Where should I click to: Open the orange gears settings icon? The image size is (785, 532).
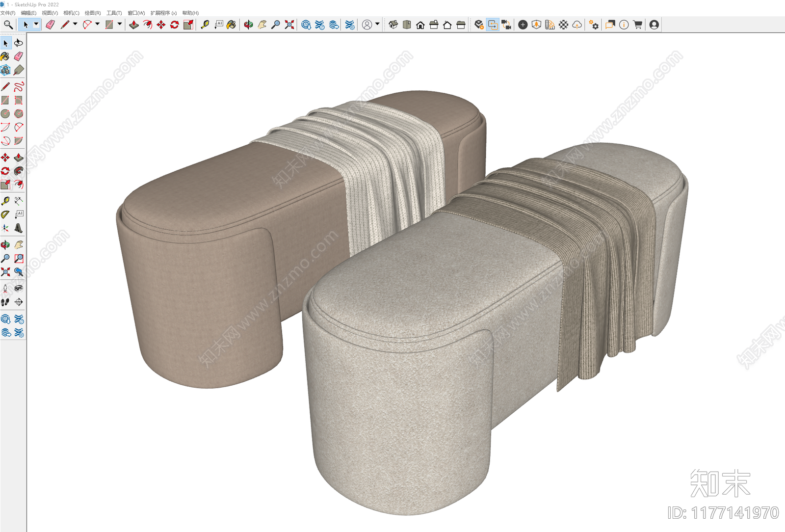(594, 25)
